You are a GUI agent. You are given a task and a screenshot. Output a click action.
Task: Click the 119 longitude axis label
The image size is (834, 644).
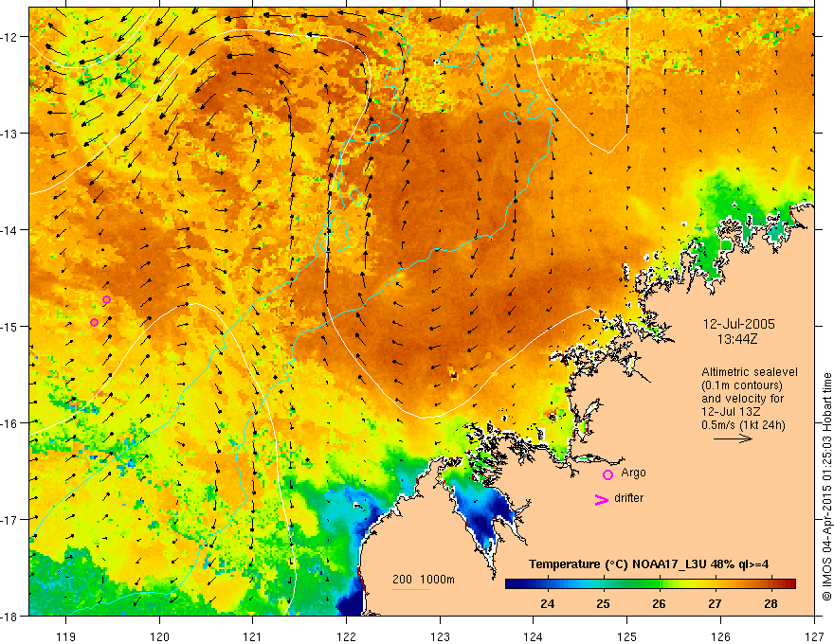(66, 636)
